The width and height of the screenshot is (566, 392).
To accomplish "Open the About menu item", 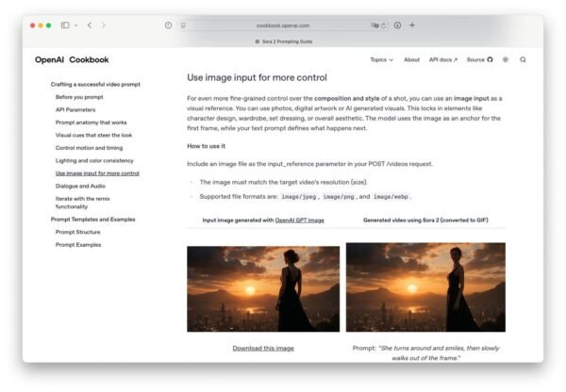I will point(411,60).
